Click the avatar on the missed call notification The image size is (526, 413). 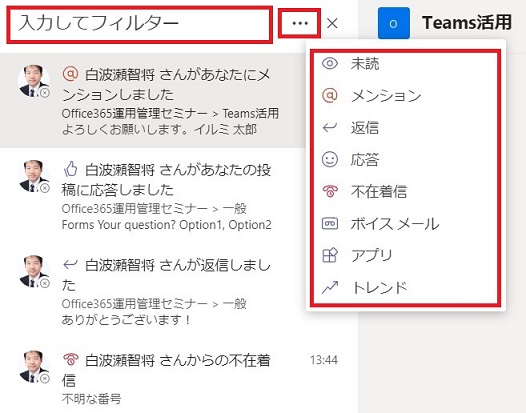(x=34, y=366)
